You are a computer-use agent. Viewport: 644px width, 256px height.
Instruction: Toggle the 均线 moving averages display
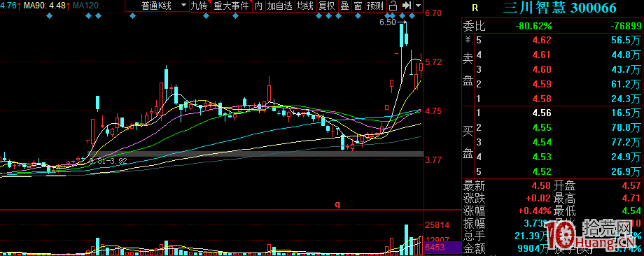[x=305, y=6]
